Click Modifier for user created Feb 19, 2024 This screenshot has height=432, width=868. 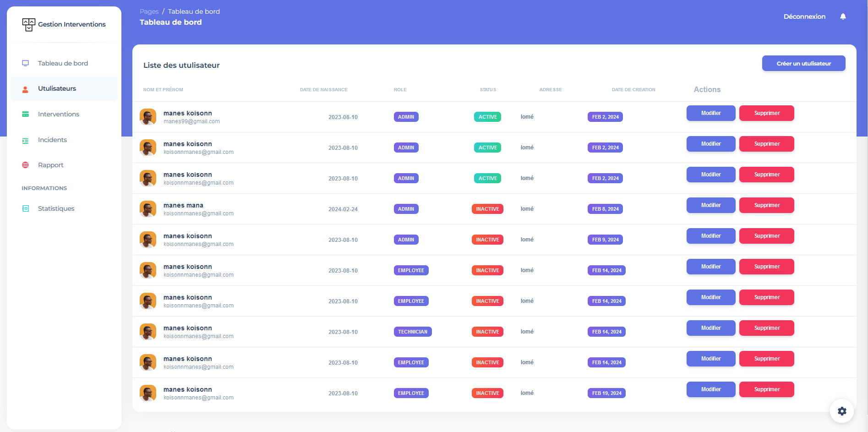click(710, 389)
